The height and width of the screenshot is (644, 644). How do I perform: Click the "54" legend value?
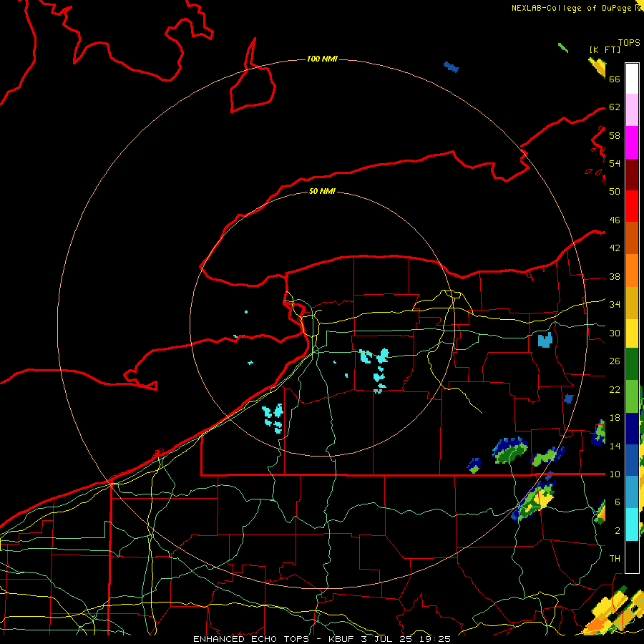(615, 163)
